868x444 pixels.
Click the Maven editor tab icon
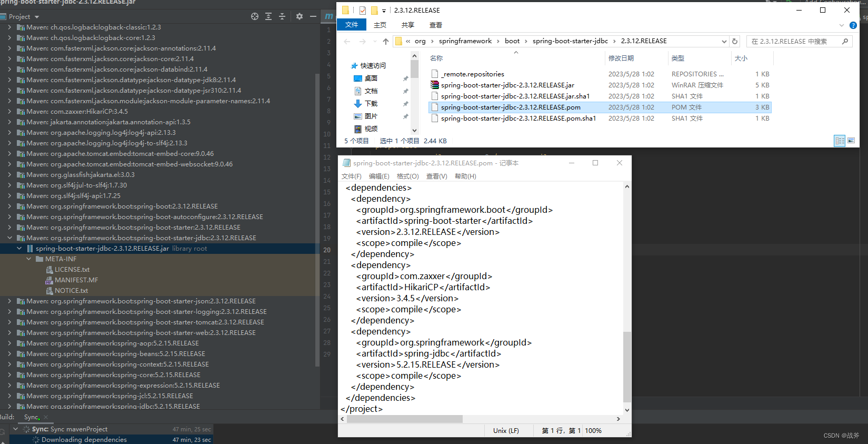[328, 16]
